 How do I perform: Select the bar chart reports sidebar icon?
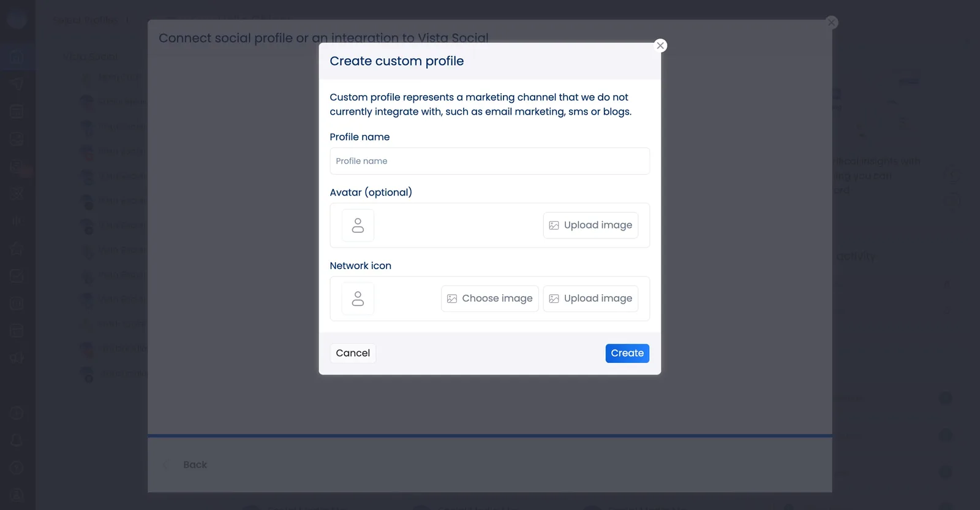point(17,221)
